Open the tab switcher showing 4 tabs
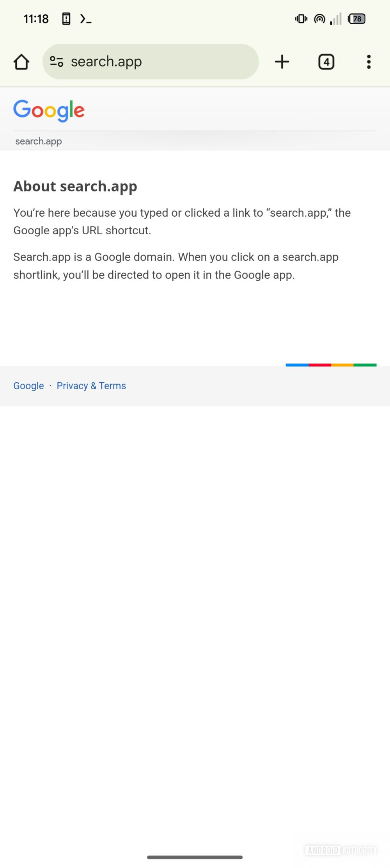Viewport: 390px width, 868px height. coord(326,61)
